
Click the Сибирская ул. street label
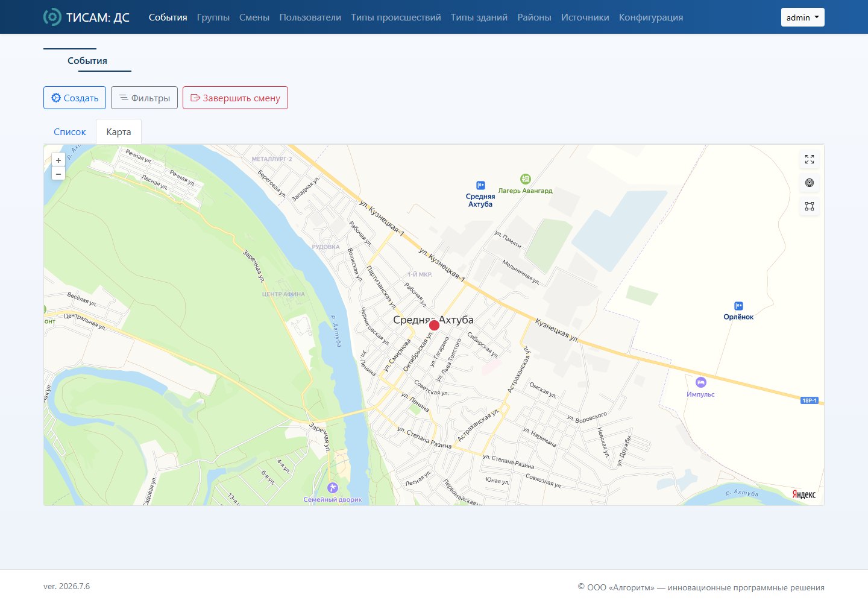coord(483,346)
